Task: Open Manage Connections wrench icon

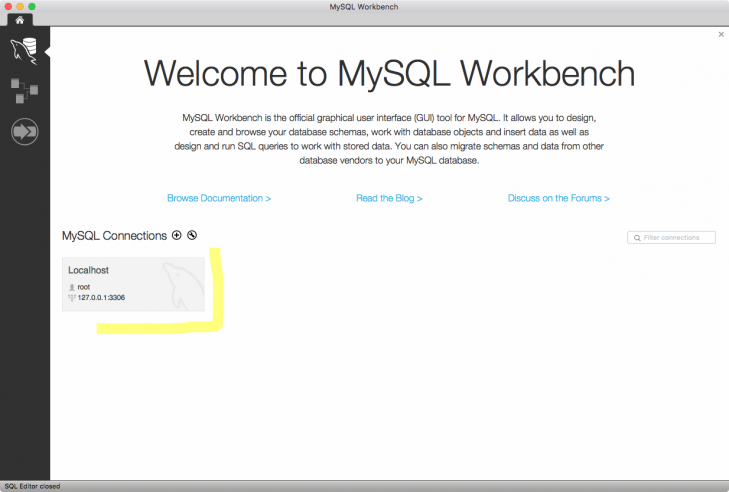Action: (192, 235)
